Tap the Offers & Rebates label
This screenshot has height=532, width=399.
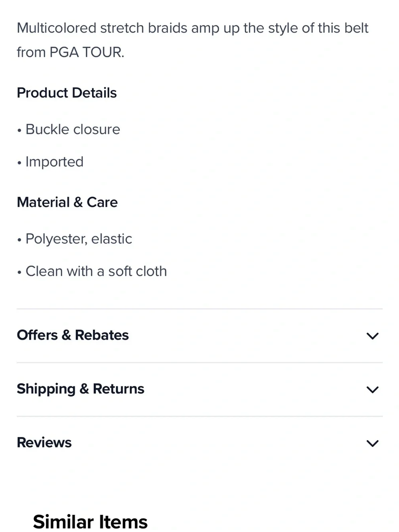[x=73, y=335]
